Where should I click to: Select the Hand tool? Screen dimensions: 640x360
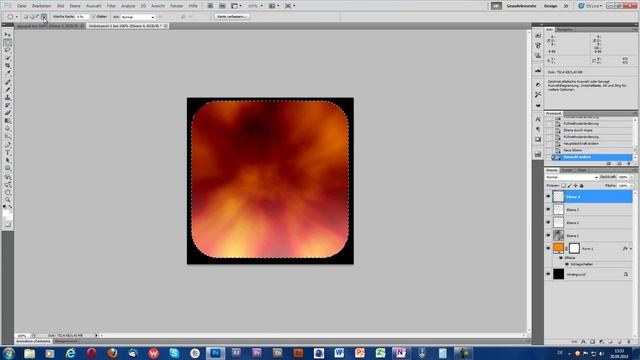click(7, 193)
